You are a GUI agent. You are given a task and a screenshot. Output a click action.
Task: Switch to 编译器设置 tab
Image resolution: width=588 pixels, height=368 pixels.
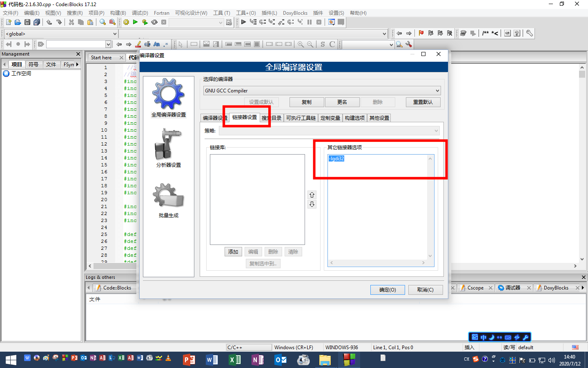click(215, 118)
